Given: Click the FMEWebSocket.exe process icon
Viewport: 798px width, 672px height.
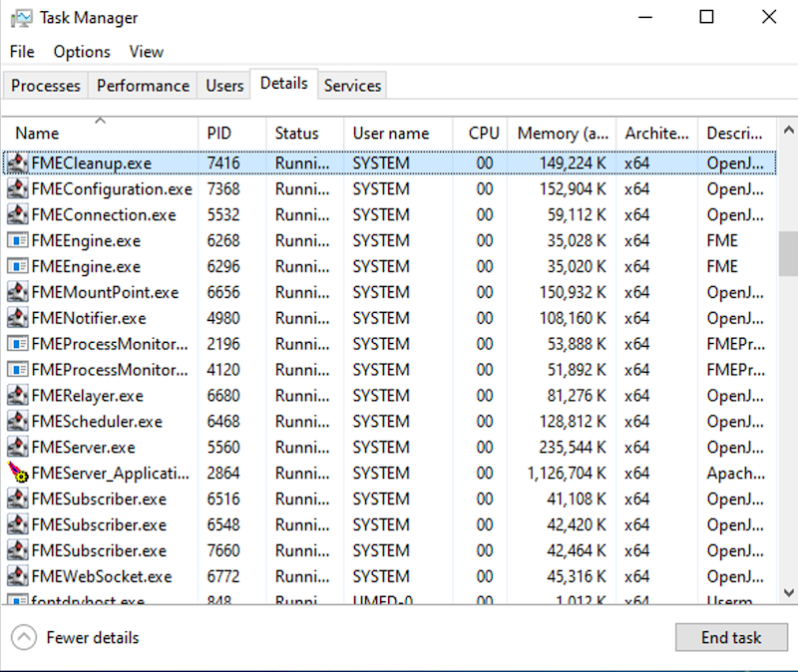Looking at the screenshot, I should point(17,576).
